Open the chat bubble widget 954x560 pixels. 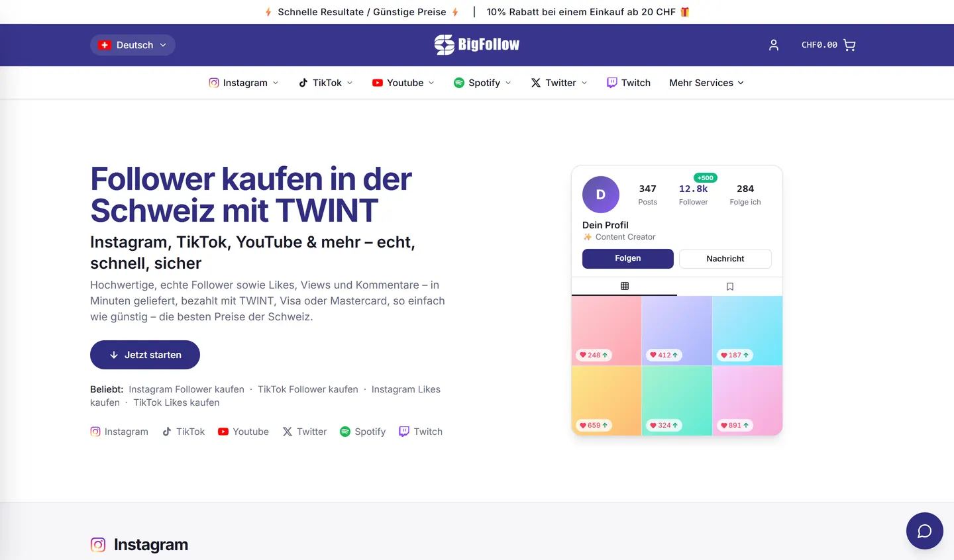pyautogui.click(x=924, y=531)
